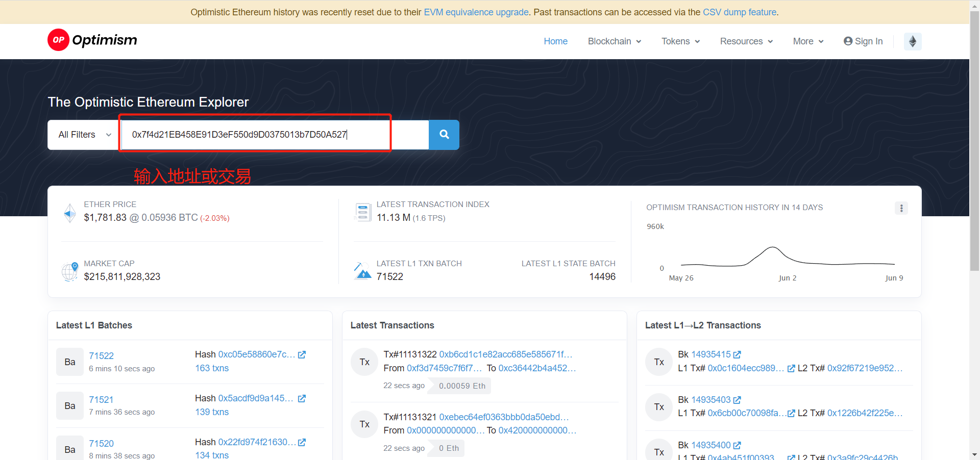
Task: Open the chart options three-dot menu
Action: tap(901, 208)
